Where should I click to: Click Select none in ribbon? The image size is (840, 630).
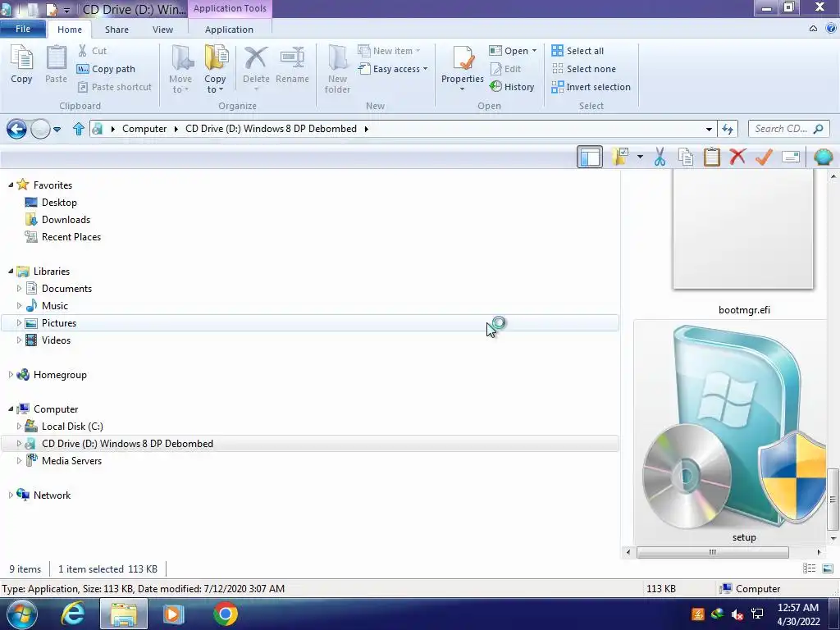584,69
